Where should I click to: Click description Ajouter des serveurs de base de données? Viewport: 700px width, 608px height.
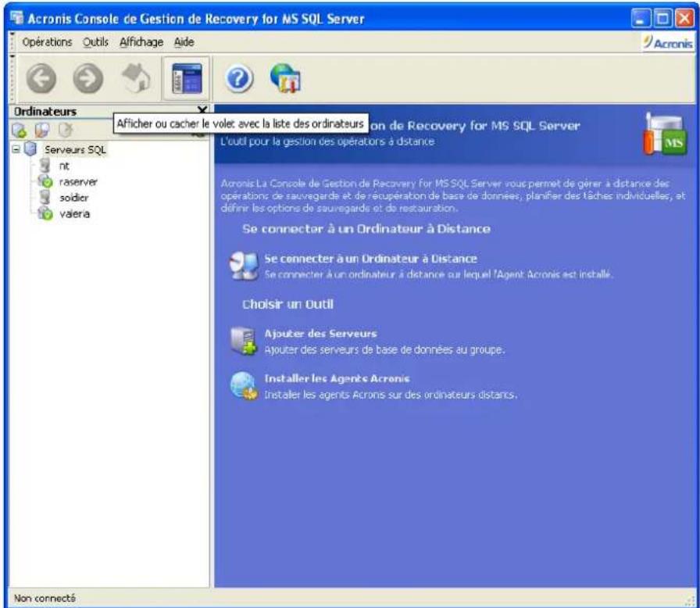385,349
